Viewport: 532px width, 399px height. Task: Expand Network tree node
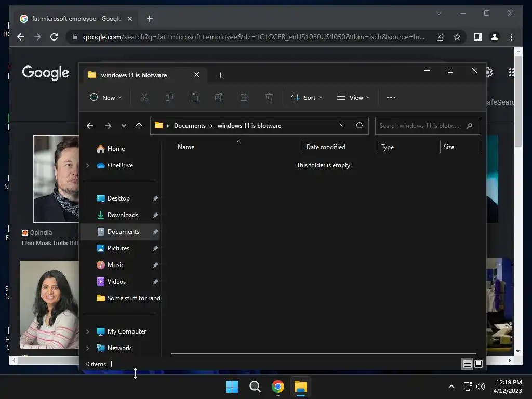87,348
